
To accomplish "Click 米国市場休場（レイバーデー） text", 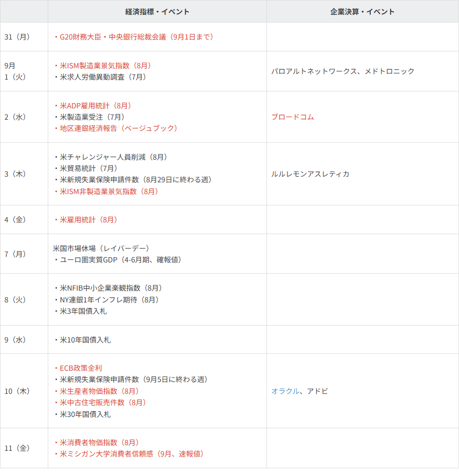I will [101, 249].
